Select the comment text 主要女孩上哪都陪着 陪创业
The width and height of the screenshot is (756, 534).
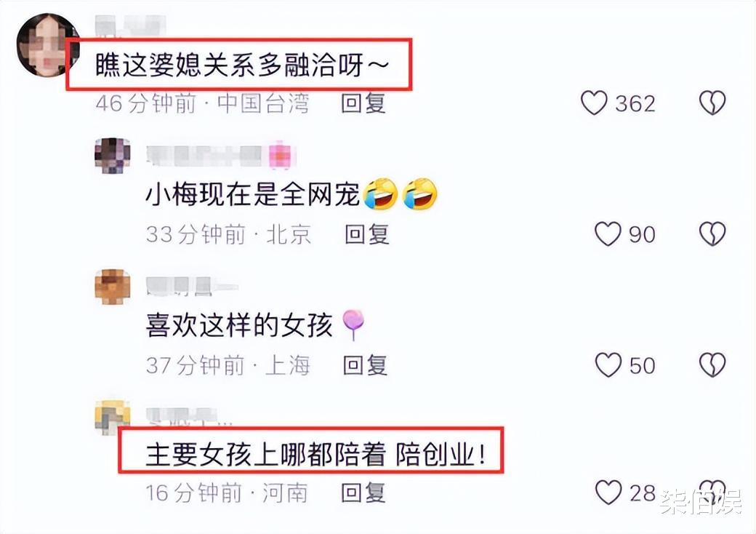tap(315, 455)
